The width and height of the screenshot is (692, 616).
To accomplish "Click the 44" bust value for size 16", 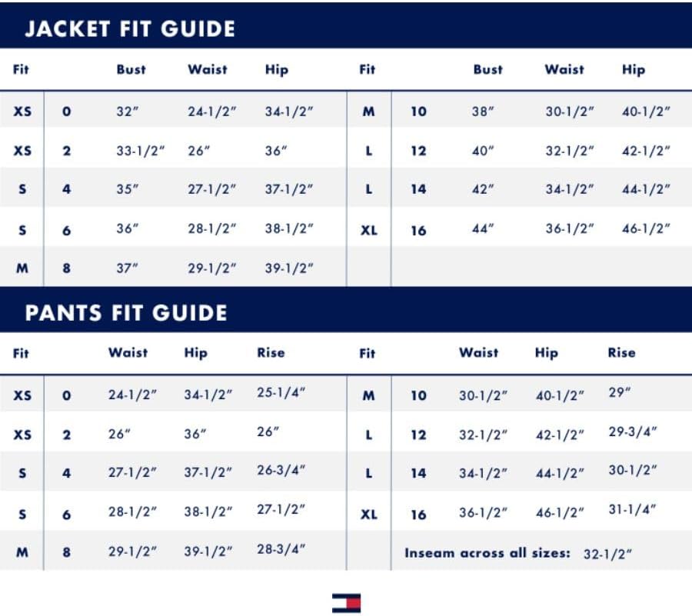I will tap(483, 228).
